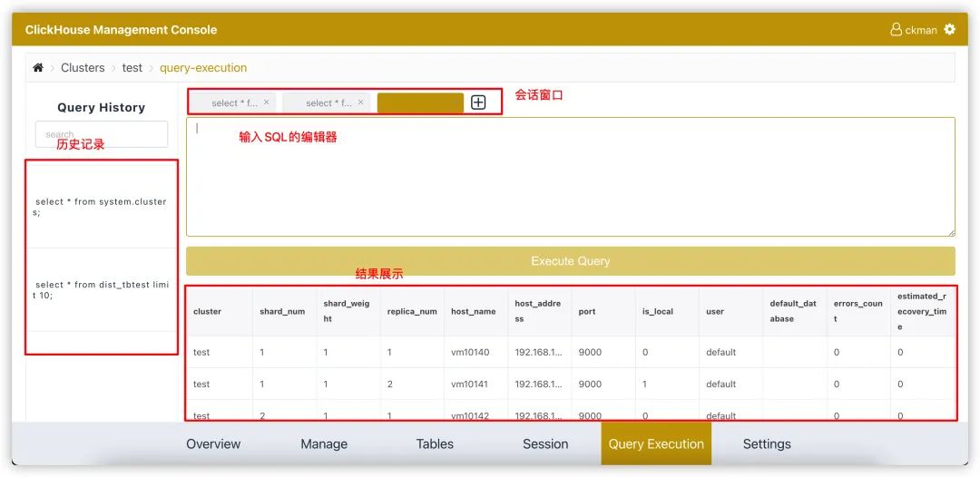Click the port column header

click(x=603, y=311)
